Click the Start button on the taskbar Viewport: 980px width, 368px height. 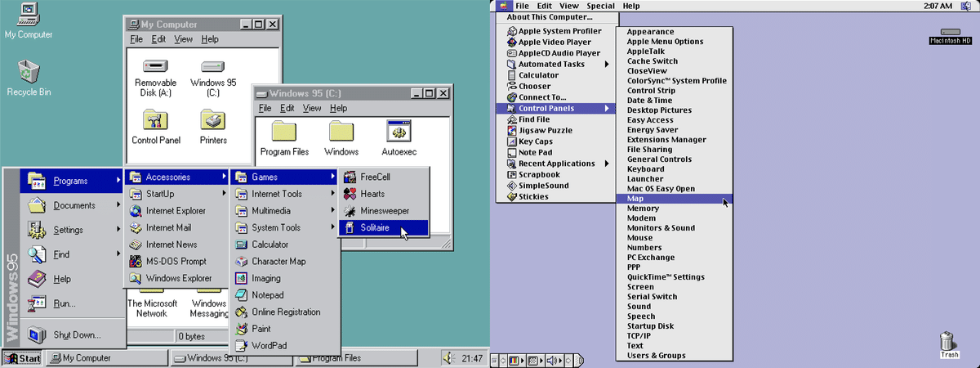point(22,358)
